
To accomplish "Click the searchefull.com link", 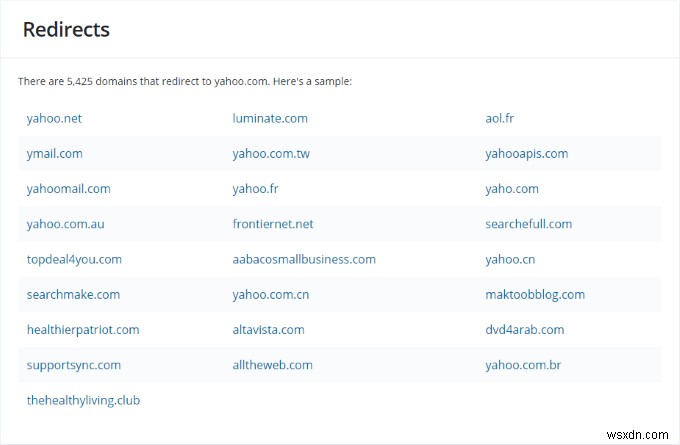I will pyautogui.click(x=529, y=224).
